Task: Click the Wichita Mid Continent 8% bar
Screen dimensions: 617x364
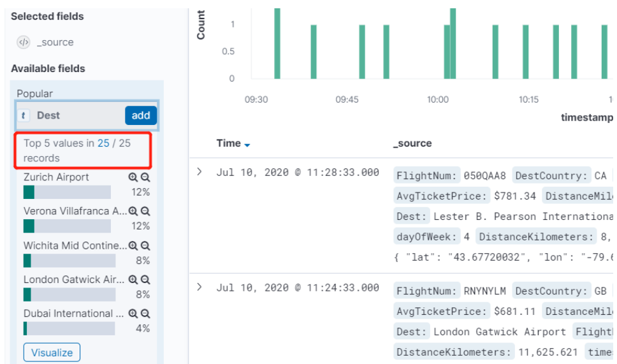Action: click(x=69, y=261)
